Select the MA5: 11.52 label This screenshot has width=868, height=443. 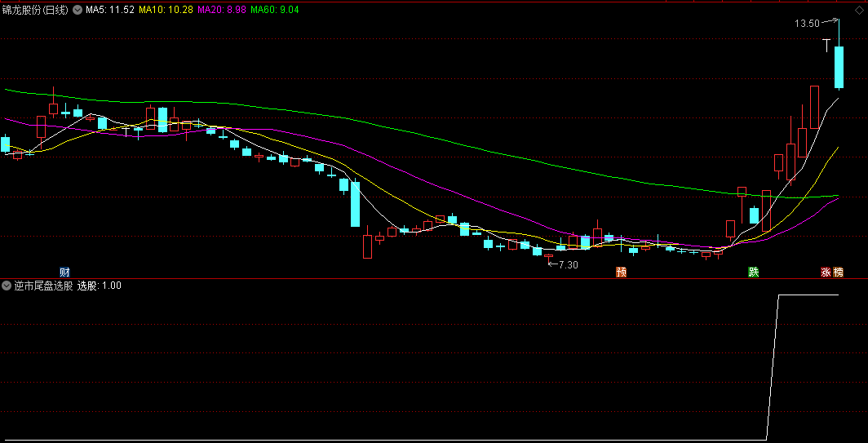click(x=110, y=10)
